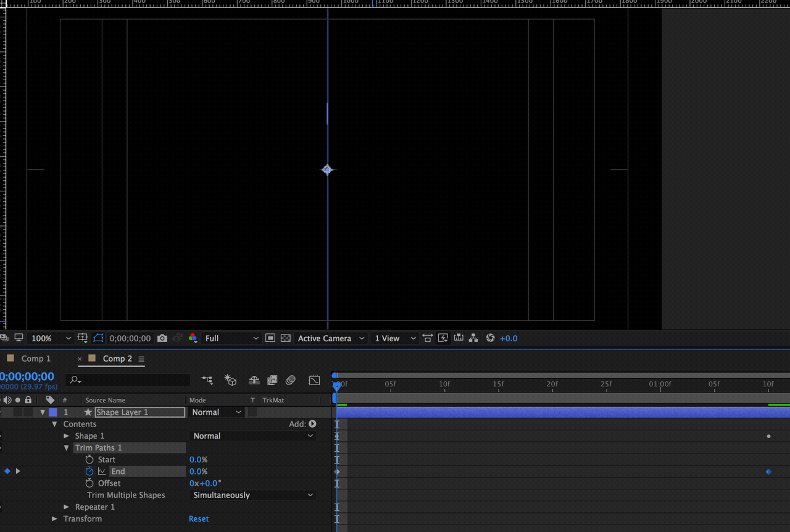Screen dimensions: 790x532
Task: Open the 1 View layout dropdown
Action: pos(394,338)
